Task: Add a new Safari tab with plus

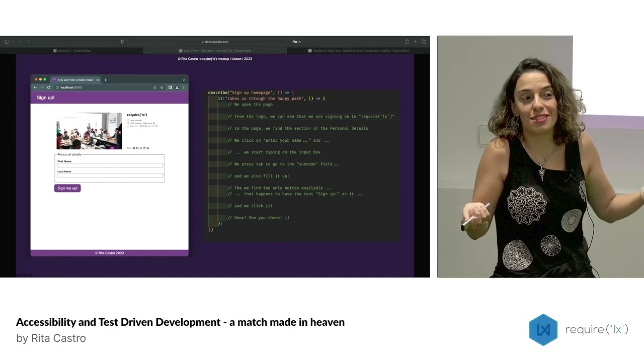Action: (415, 42)
